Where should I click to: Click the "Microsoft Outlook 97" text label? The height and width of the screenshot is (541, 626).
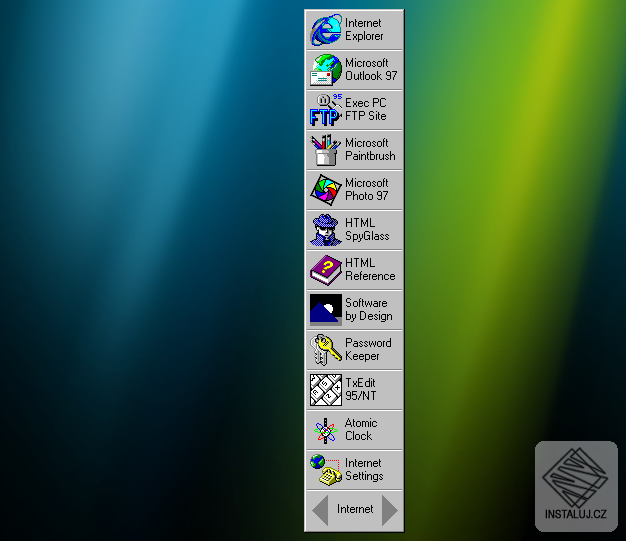tap(371, 69)
